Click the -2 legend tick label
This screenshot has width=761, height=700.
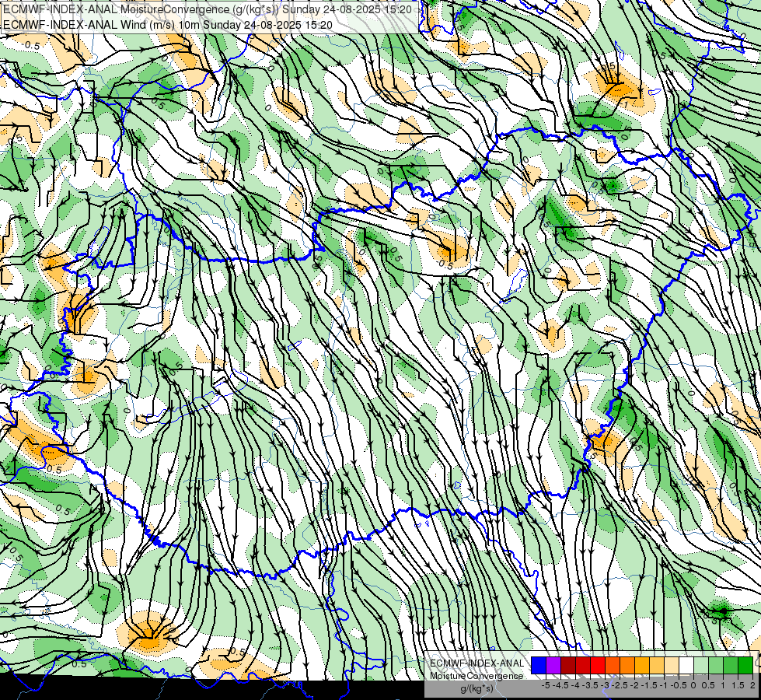click(x=635, y=685)
